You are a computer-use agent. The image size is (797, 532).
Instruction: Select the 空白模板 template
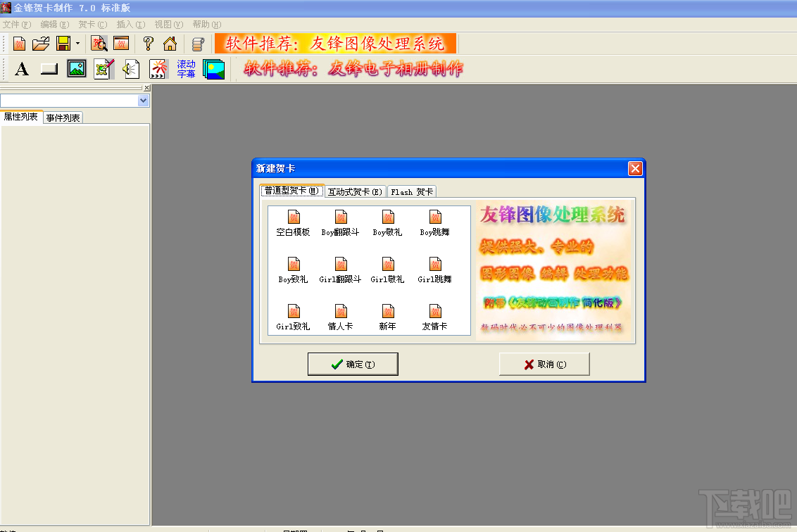pos(293,224)
